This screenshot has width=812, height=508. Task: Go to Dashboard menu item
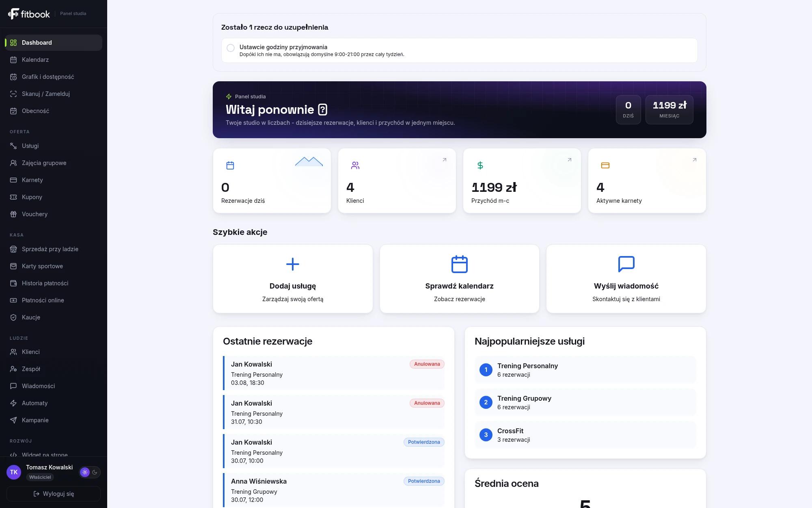[x=54, y=43]
